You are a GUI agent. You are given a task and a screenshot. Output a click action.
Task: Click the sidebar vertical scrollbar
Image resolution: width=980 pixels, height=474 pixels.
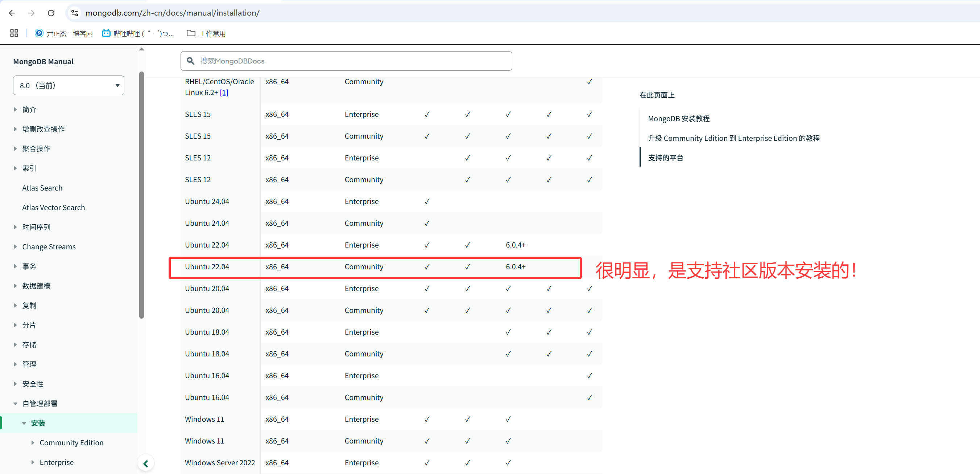(x=141, y=194)
